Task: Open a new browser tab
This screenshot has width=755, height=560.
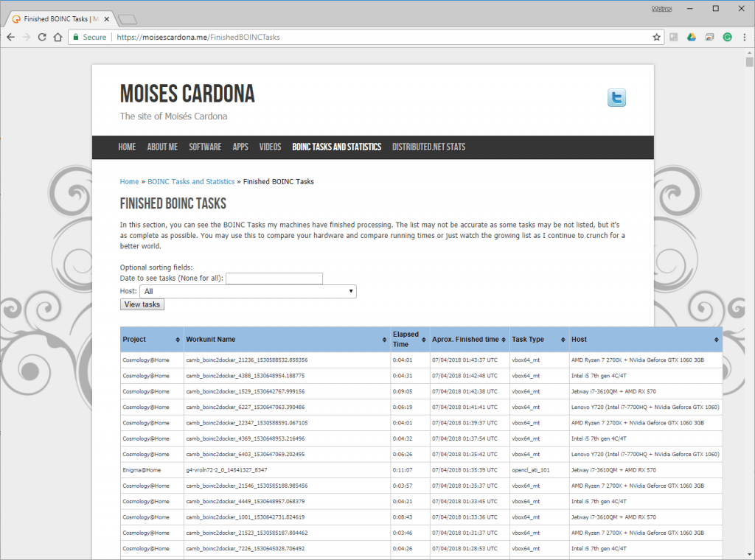Action: pos(128,19)
